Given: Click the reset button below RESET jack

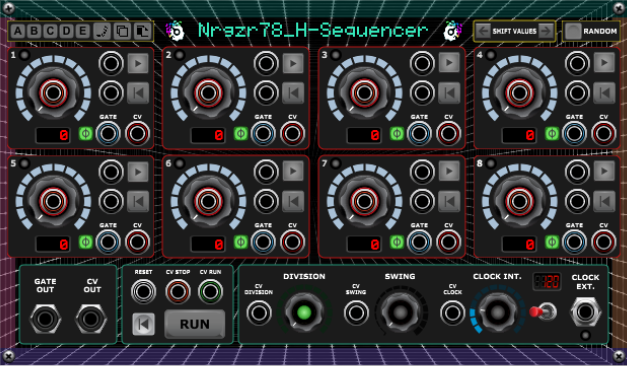Looking at the screenshot, I should point(143,324).
